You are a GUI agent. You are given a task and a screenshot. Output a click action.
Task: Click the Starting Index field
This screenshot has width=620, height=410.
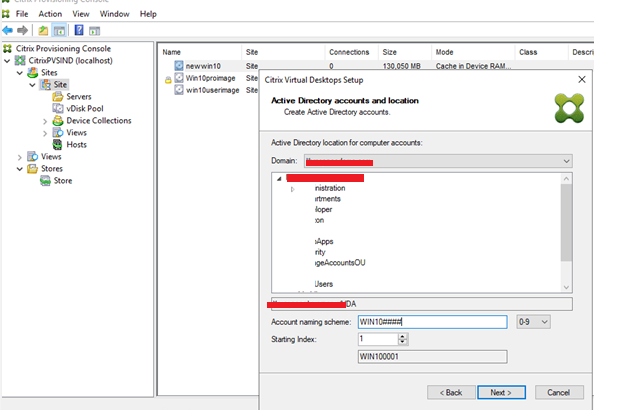378,339
